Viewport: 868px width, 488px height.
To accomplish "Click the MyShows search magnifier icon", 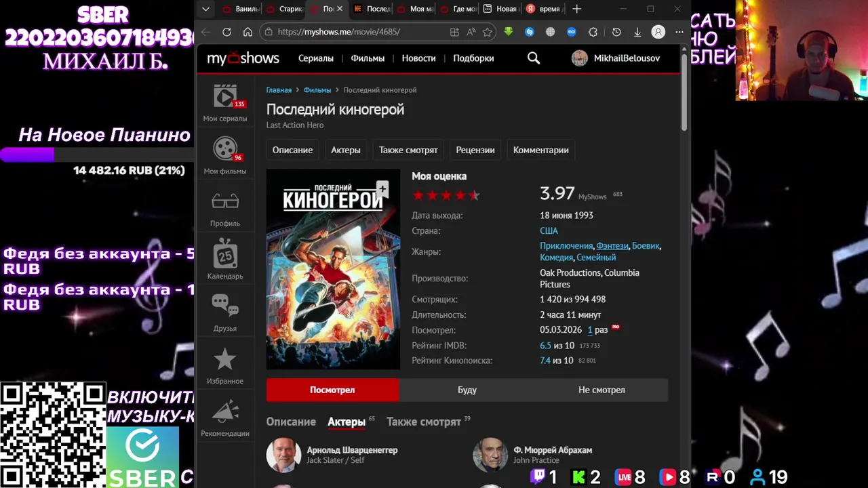I will tap(534, 58).
